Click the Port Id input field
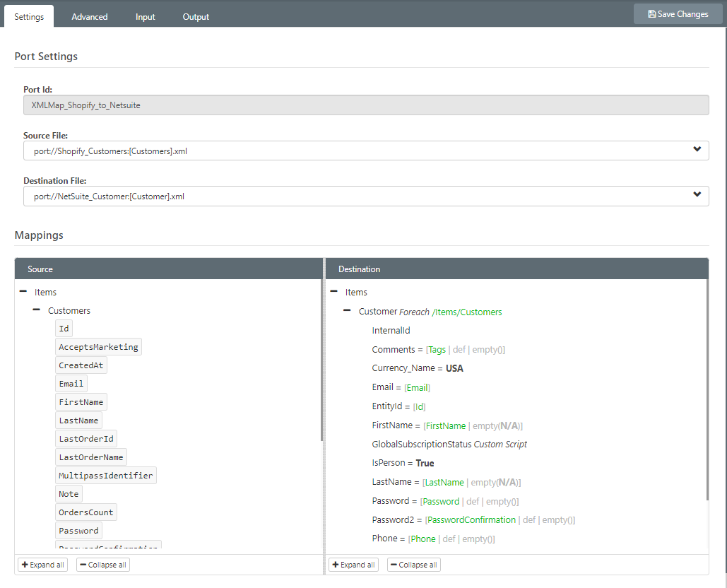The height and width of the screenshot is (588, 727). tap(365, 105)
